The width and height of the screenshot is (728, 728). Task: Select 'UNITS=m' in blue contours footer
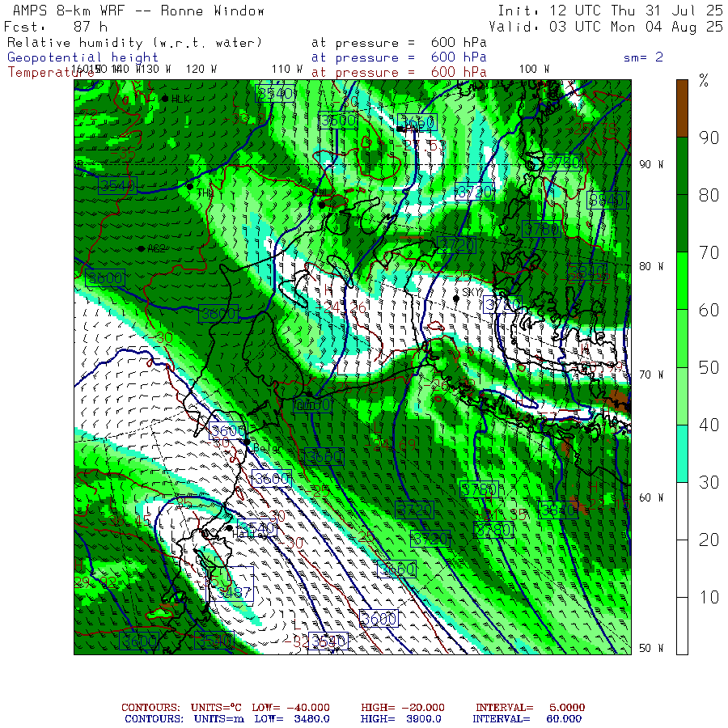pos(219,719)
